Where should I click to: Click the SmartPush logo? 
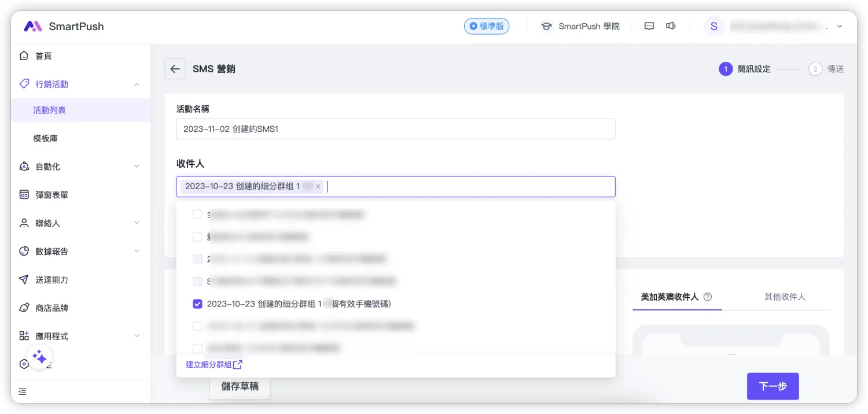[x=64, y=27]
